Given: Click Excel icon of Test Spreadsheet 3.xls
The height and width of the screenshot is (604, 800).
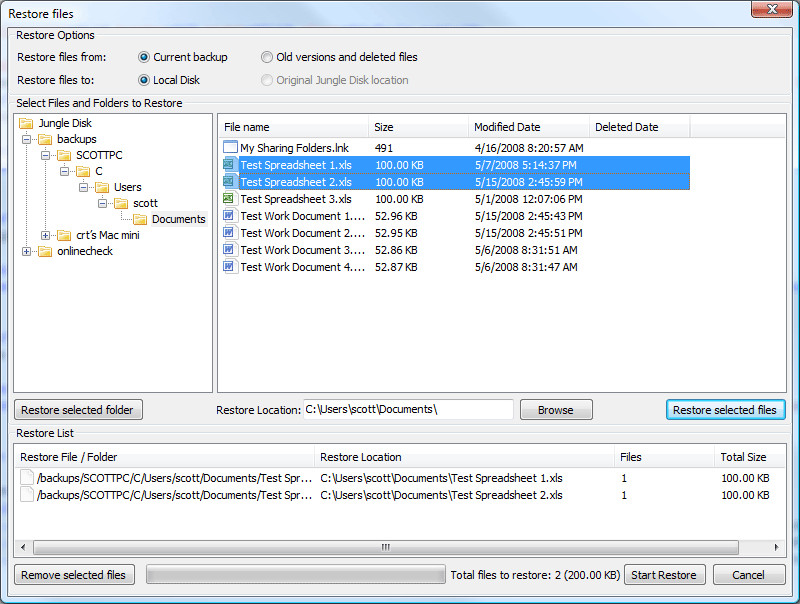Looking at the screenshot, I should point(229,198).
